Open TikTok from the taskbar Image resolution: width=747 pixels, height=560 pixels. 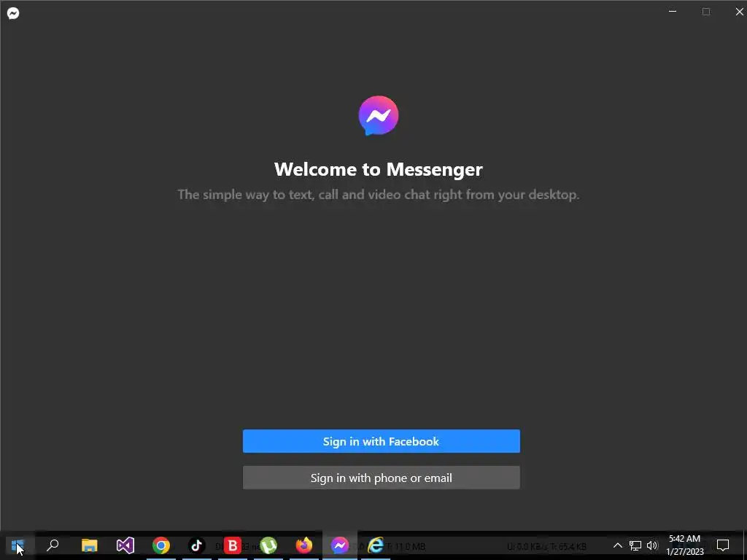point(197,545)
